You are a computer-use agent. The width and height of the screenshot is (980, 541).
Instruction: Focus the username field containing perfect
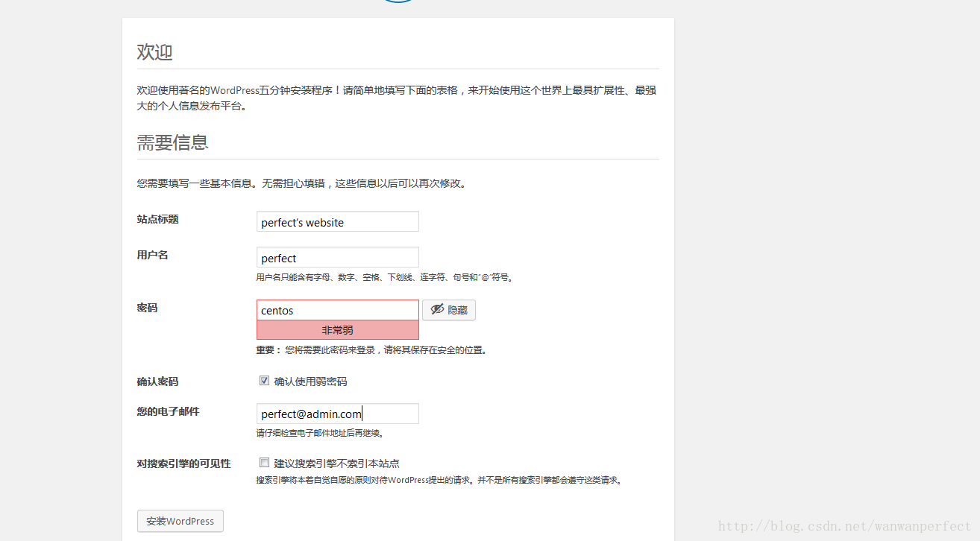(x=337, y=257)
